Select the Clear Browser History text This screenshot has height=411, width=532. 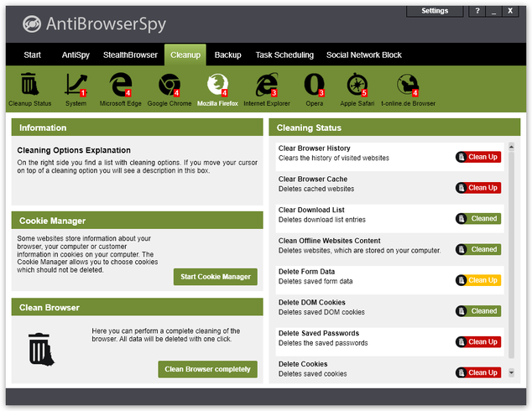pos(314,148)
